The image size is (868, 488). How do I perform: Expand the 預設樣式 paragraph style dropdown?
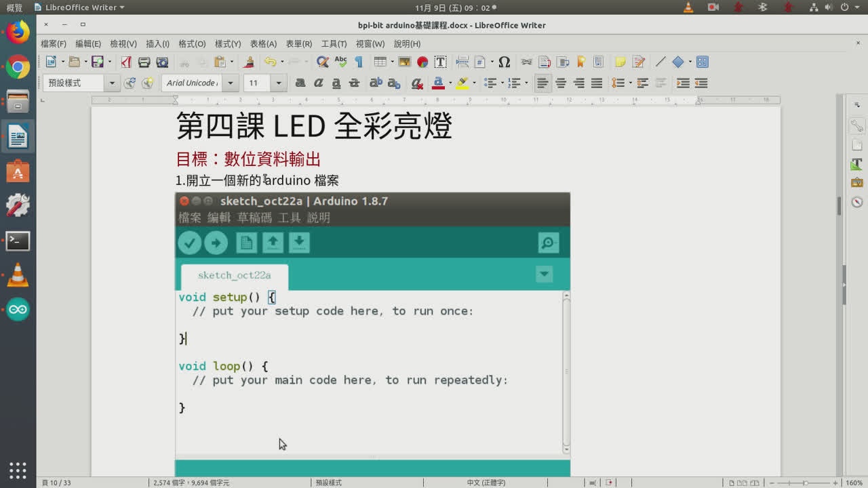click(112, 83)
